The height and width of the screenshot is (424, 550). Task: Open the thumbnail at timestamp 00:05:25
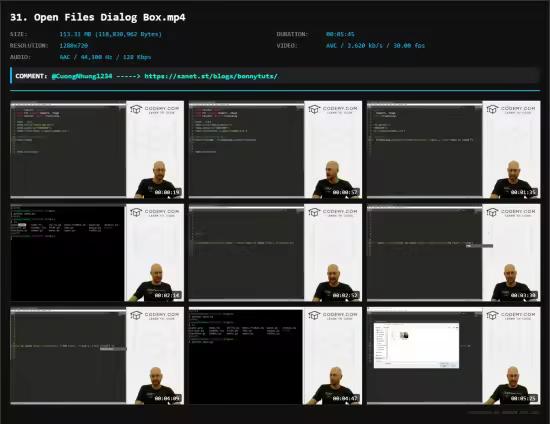454,356
